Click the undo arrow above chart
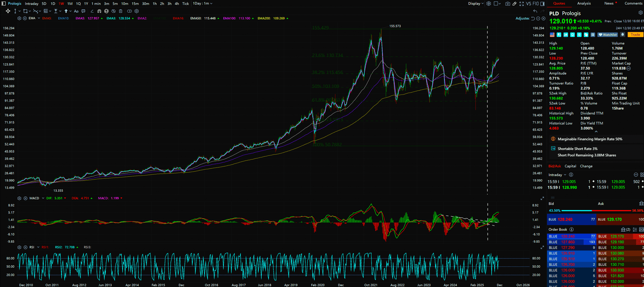This screenshot has height=287, width=644. click(535, 11)
